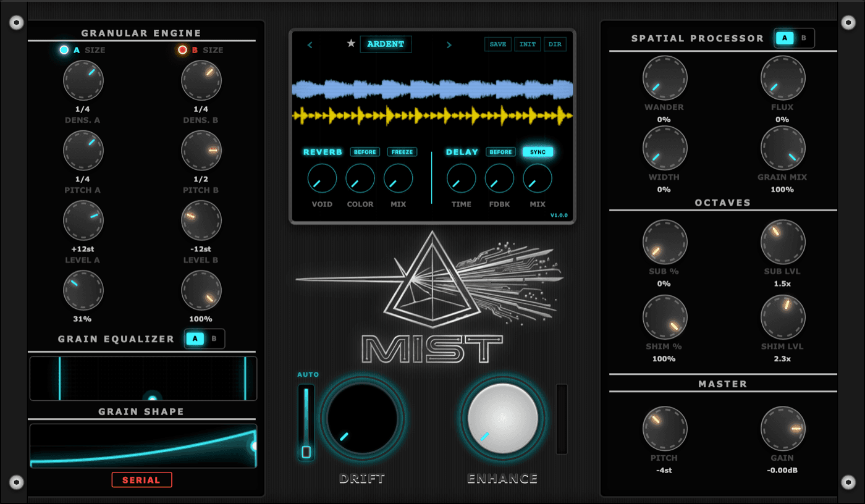The width and height of the screenshot is (865, 504).
Task: Click the yellow waveform display
Action: click(432, 115)
